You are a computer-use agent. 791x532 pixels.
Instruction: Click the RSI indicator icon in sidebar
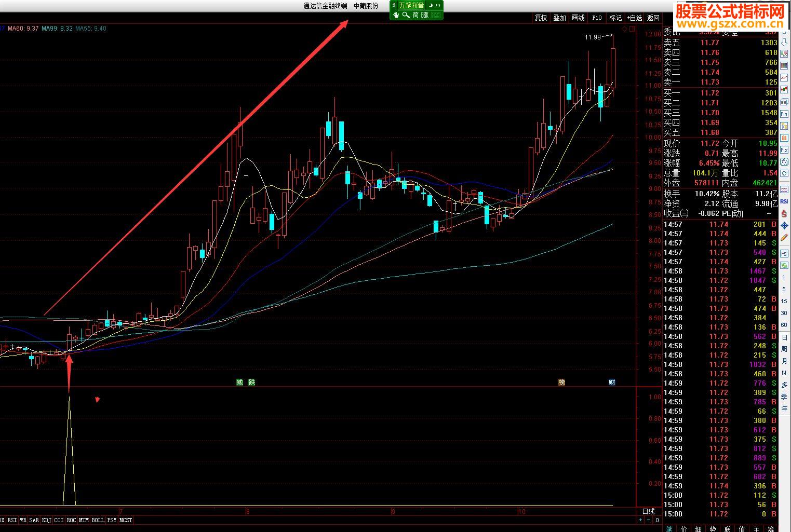point(784,201)
